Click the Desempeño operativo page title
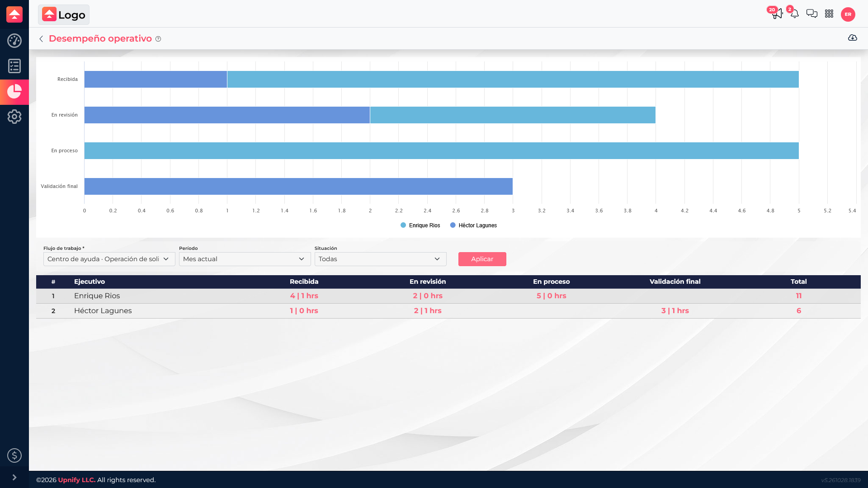 point(100,38)
